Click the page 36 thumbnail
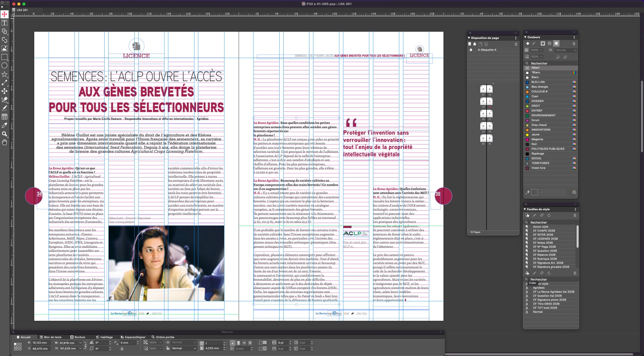 (x=483, y=114)
